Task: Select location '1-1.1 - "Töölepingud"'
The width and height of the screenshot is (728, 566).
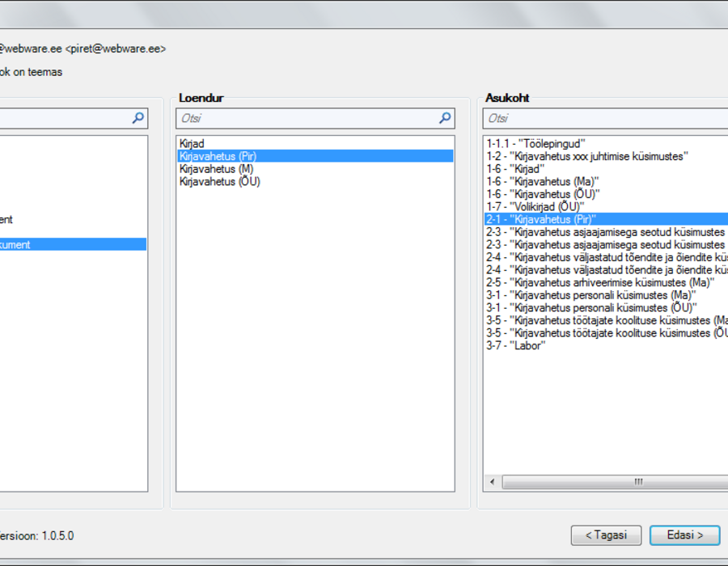Action: pos(607,144)
